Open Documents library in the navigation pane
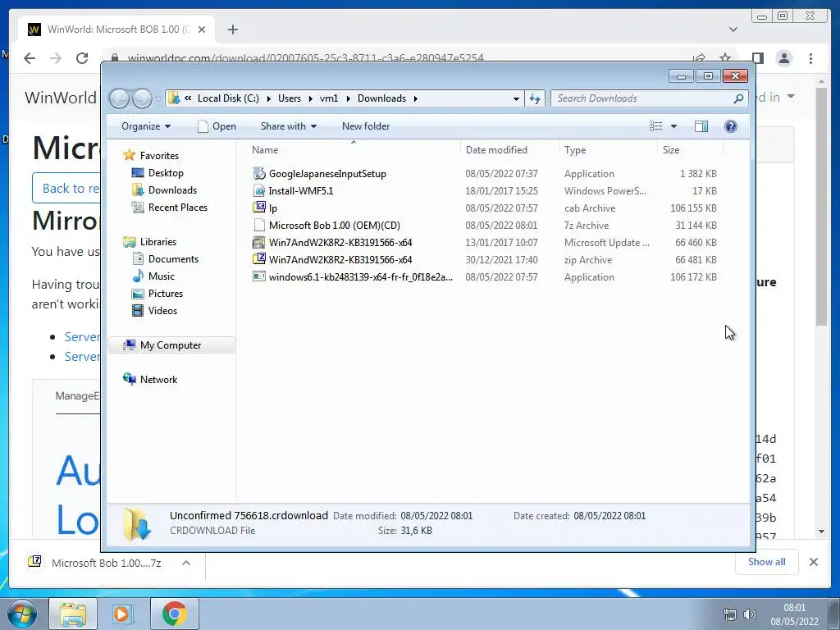The image size is (840, 630). click(x=173, y=259)
